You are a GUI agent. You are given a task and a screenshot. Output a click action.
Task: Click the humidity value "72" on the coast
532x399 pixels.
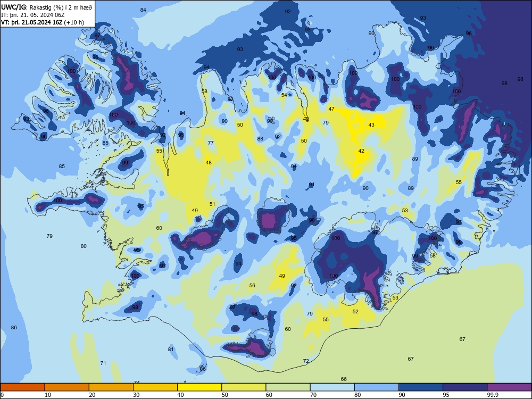pyautogui.click(x=306, y=361)
